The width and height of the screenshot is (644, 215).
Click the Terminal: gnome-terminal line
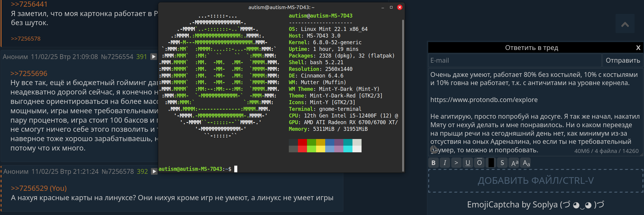325,109
